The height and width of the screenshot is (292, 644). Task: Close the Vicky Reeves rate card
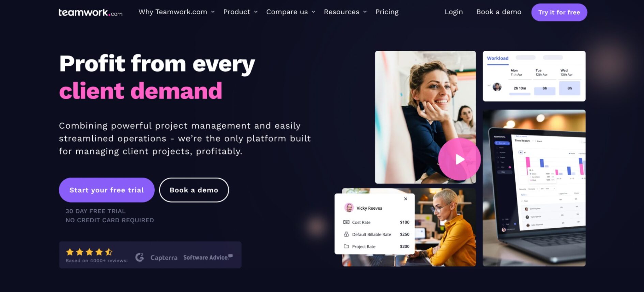[x=405, y=199]
